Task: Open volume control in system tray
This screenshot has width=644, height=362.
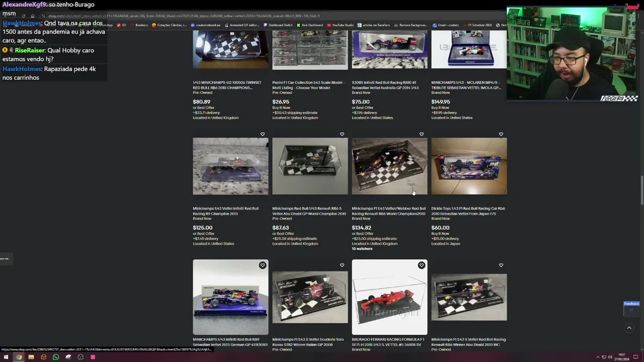Action: coord(610,357)
